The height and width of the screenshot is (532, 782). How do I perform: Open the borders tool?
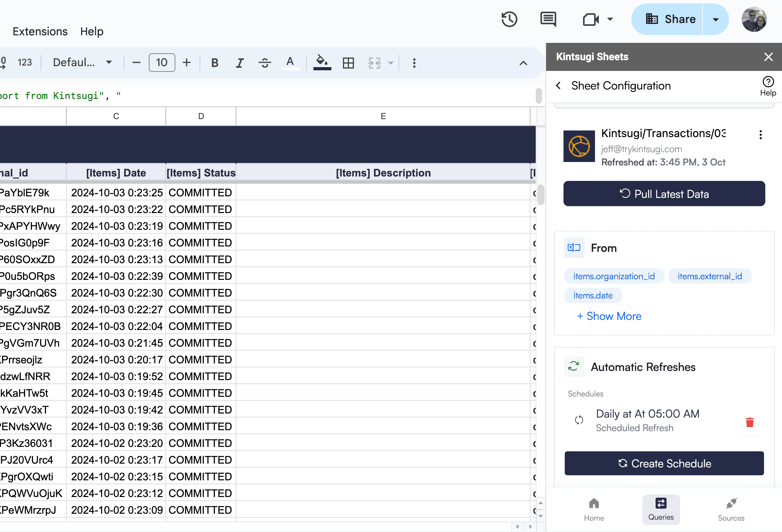click(348, 63)
